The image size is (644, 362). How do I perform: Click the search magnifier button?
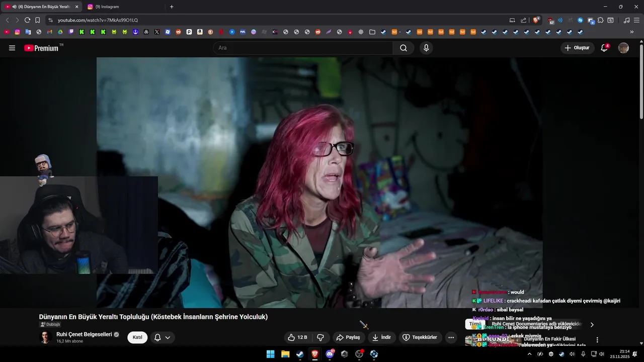404,48
